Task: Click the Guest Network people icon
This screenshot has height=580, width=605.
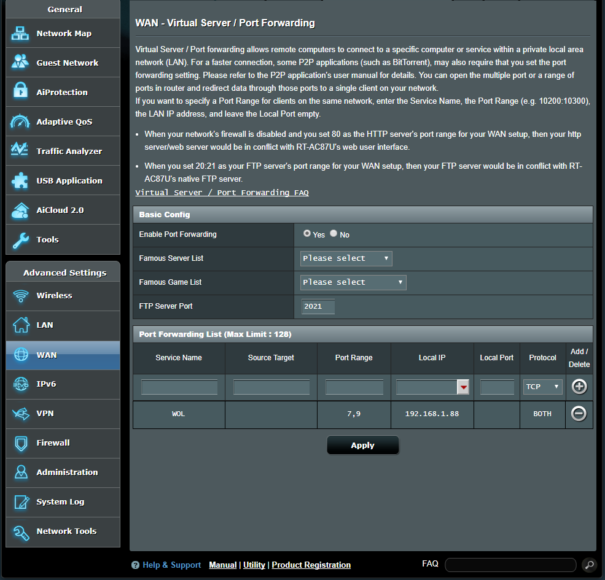Action: coord(20,62)
